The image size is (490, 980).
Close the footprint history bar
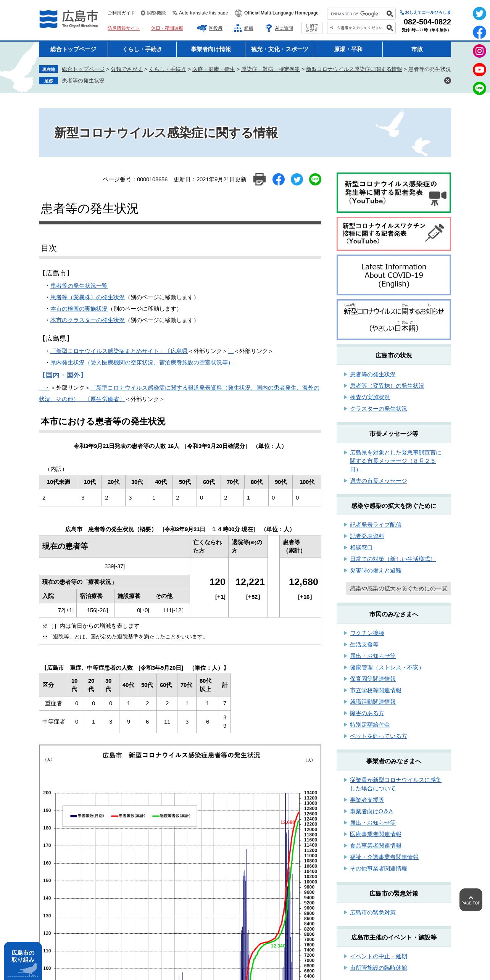click(x=448, y=81)
